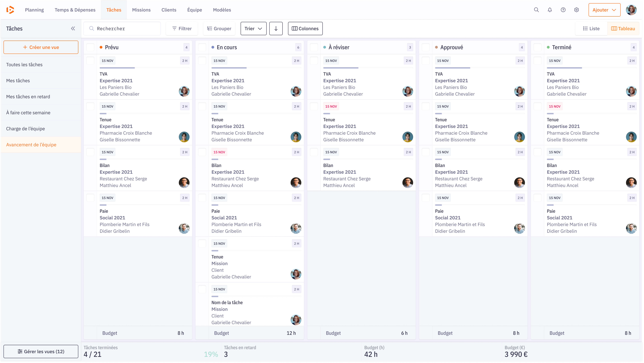
Task: Select all tasks in En cours column checkbox
Action: (202, 47)
